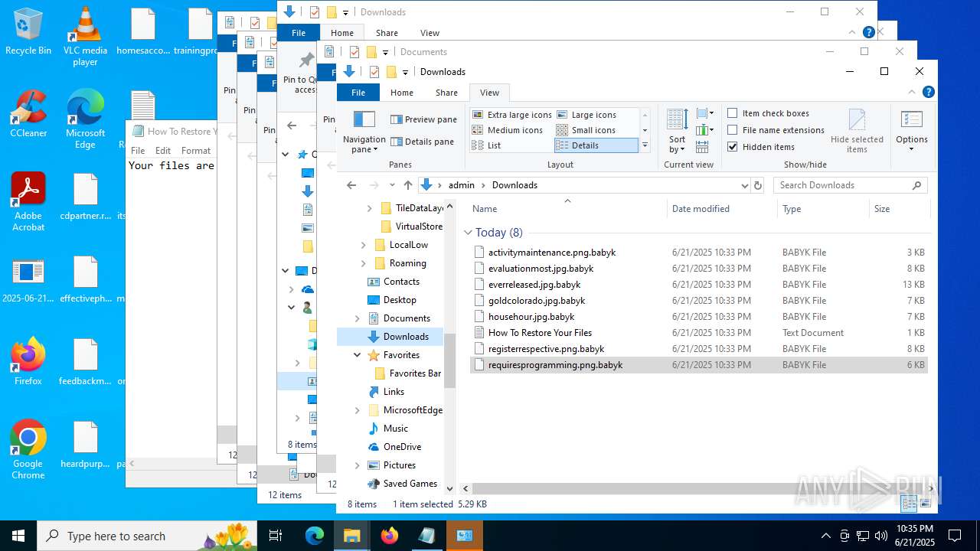Choose Extra large icons layout

pos(511,115)
